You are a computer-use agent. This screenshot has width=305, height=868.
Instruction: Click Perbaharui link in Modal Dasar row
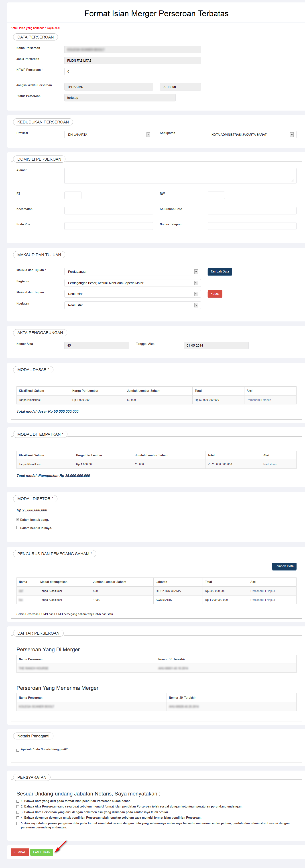click(253, 400)
